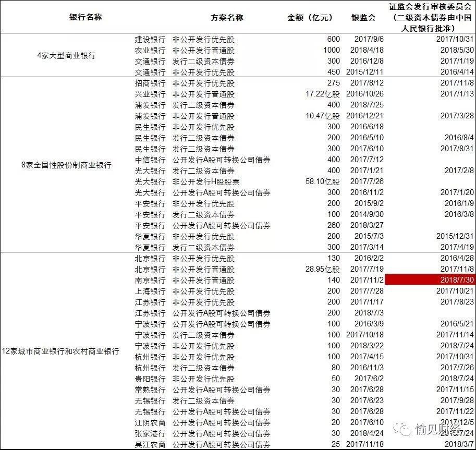The width and height of the screenshot is (476, 450).
Task: Click the 银监会 column header
Action: click(x=363, y=17)
